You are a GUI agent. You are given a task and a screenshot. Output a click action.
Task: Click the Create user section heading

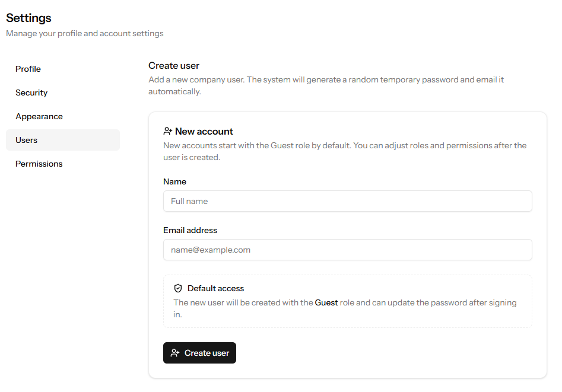point(174,65)
